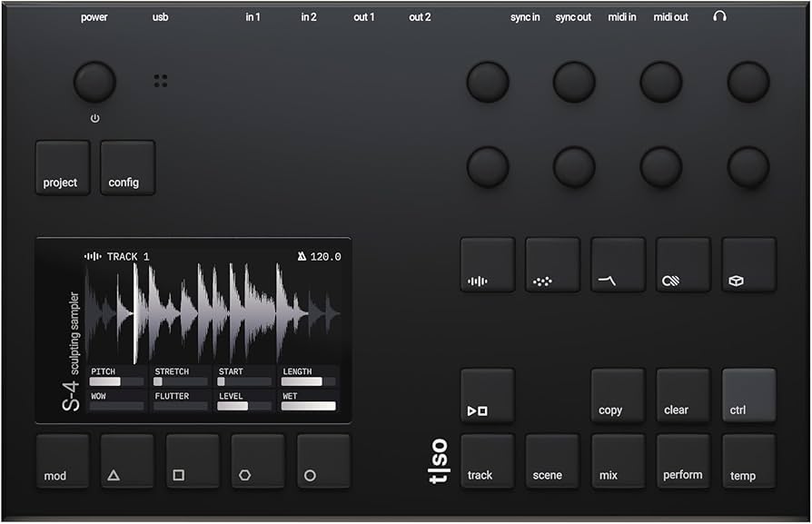Image resolution: width=812 pixels, height=524 pixels.
Task: Toggle playback with the play/stop button
Action: 488,397
